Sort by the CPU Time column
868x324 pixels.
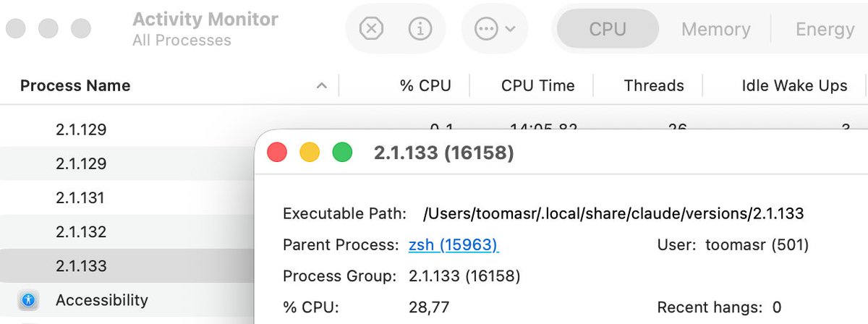pyautogui.click(x=538, y=85)
